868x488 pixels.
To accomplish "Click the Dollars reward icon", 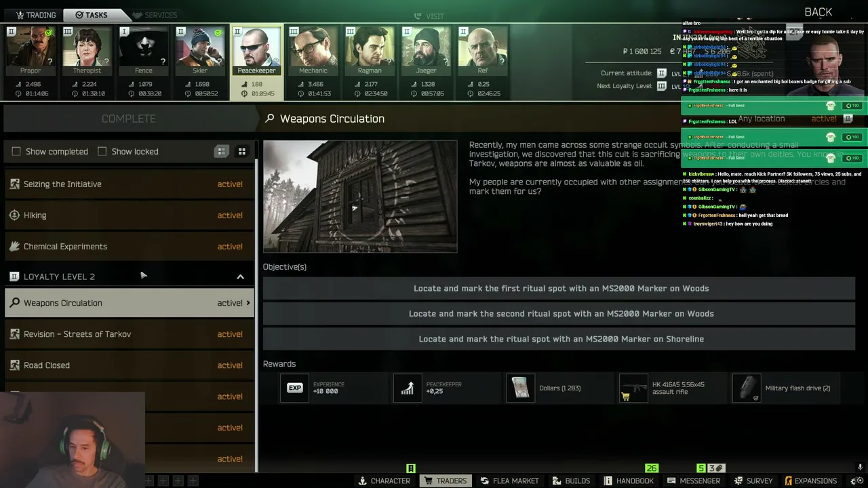I will (521, 388).
